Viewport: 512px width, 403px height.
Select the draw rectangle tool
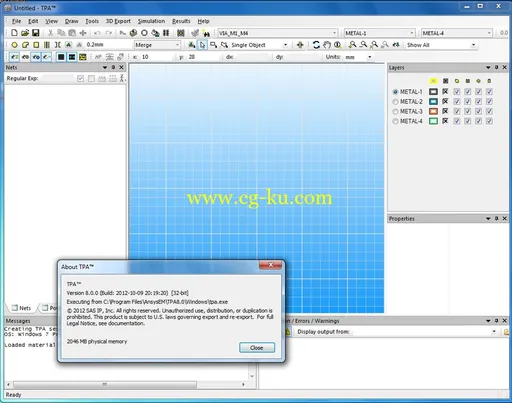pyautogui.click(x=36, y=45)
